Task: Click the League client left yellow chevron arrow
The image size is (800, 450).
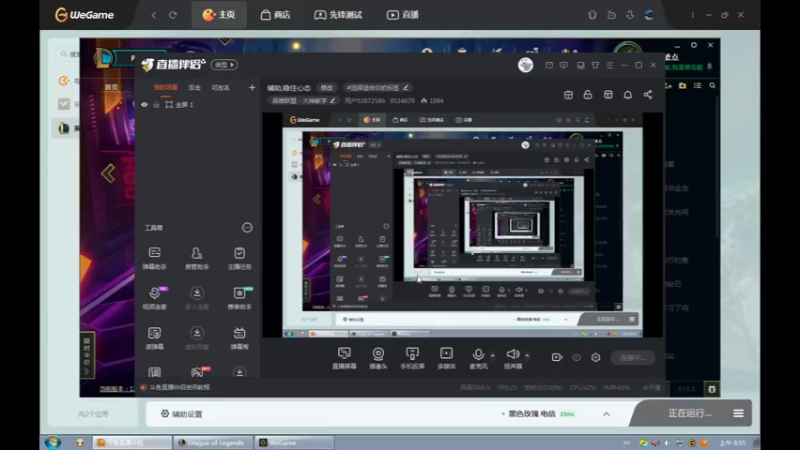Action: point(108,174)
